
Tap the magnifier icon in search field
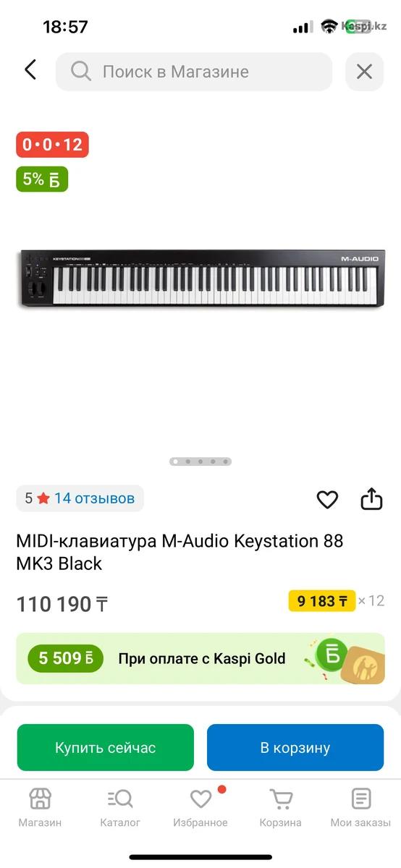(x=81, y=72)
